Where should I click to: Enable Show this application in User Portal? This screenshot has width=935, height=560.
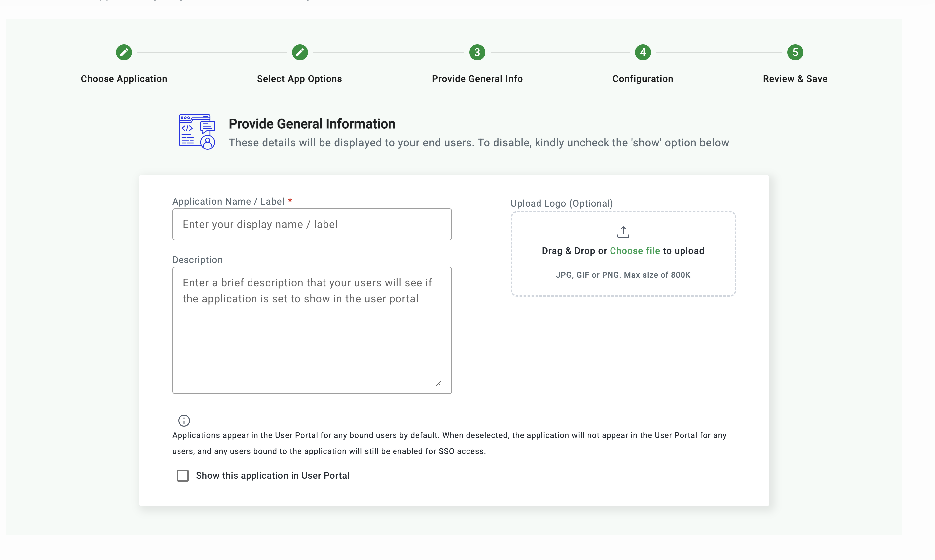coord(182,475)
